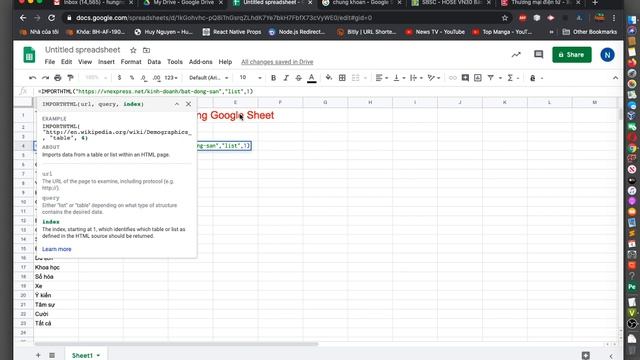Open the zoom level dropdown

pyautogui.click(x=96, y=78)
